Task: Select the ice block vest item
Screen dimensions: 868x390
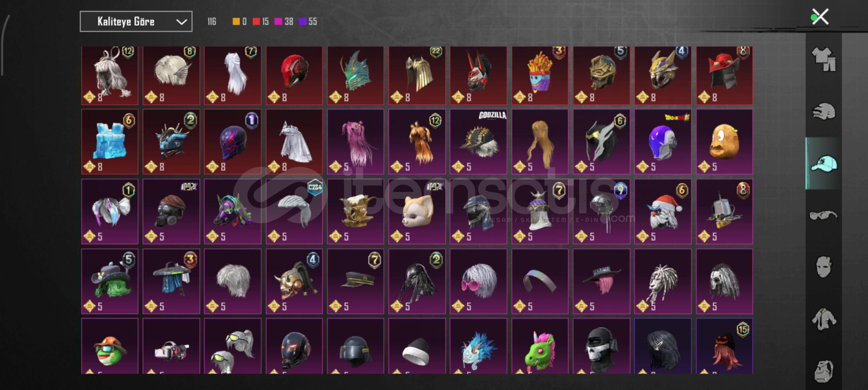Action: (x=110, y=142)
